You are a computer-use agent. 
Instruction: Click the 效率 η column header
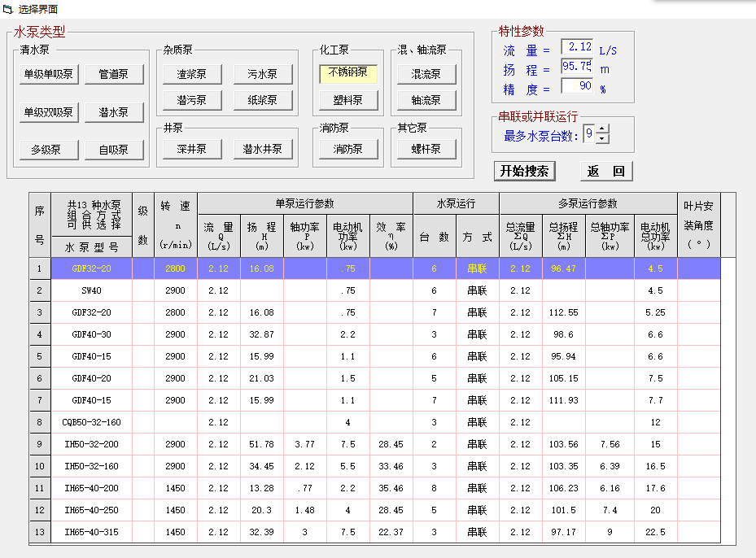[391, 236]
